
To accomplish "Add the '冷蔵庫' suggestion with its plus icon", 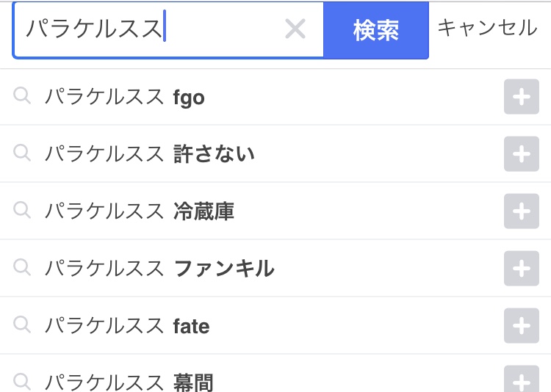I will pyautogui.click(x=521, y=211).
